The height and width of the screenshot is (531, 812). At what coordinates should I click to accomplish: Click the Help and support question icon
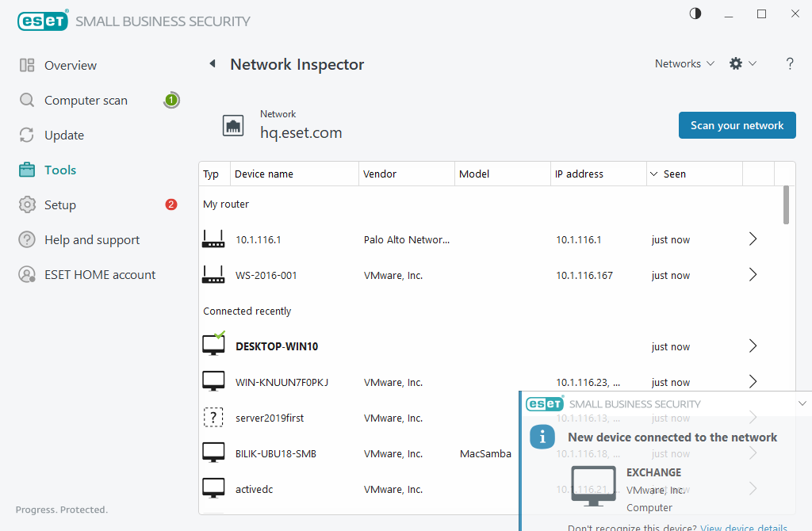point(27,239)
